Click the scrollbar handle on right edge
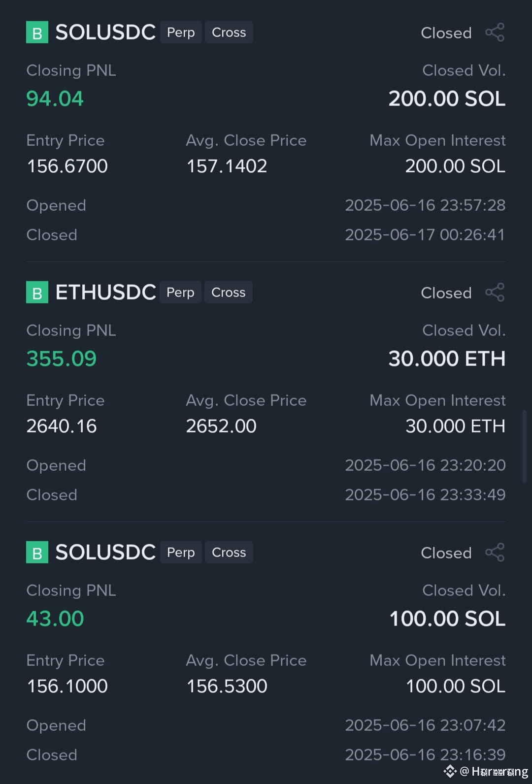Screen dimensions: 532x784 [524, 446]
